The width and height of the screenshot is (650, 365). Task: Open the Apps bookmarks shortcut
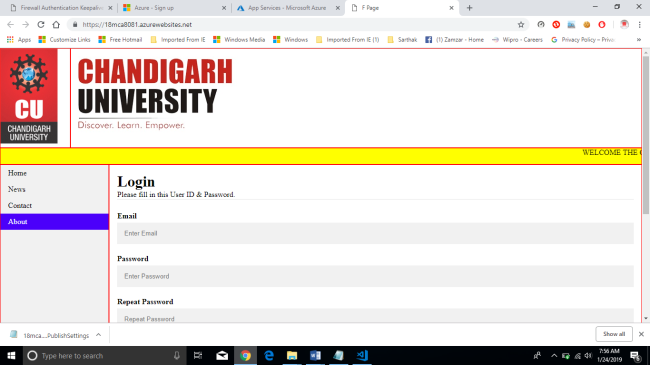pos(19,40)
